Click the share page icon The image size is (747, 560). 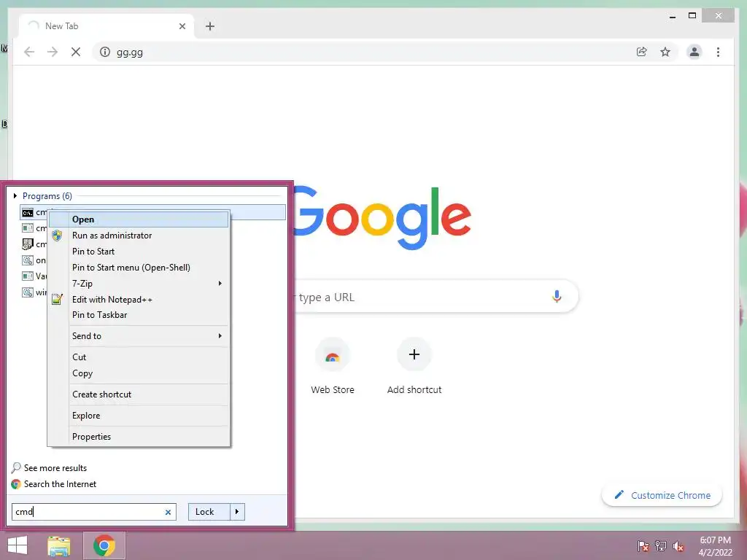(642, 52)
